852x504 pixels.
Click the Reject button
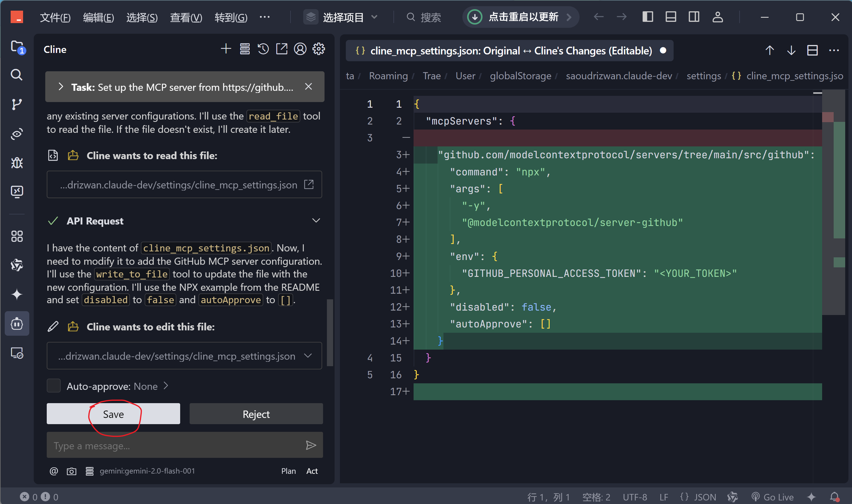click(x=256, y=414)
